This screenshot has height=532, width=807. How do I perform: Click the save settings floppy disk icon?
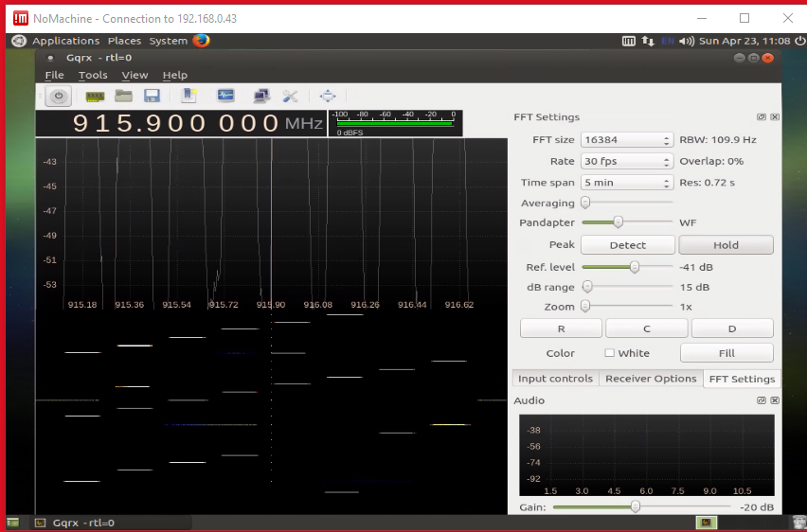152,96
